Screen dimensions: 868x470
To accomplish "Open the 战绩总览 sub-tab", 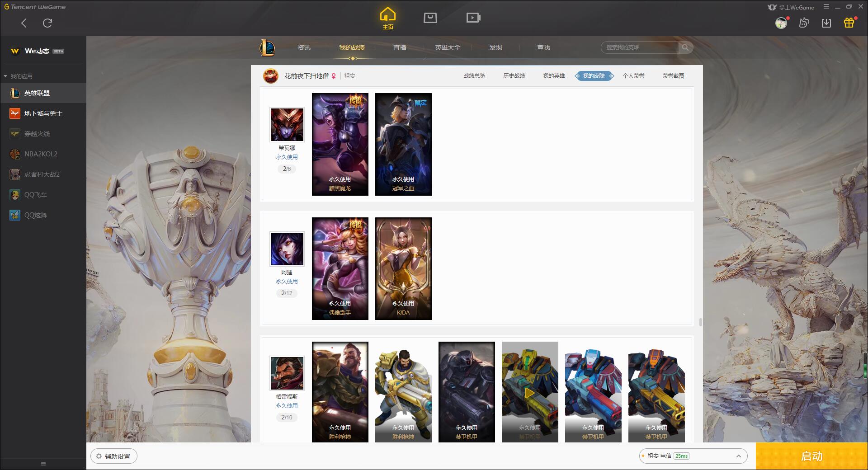I will pyautogui.click(x=474, y=76).
